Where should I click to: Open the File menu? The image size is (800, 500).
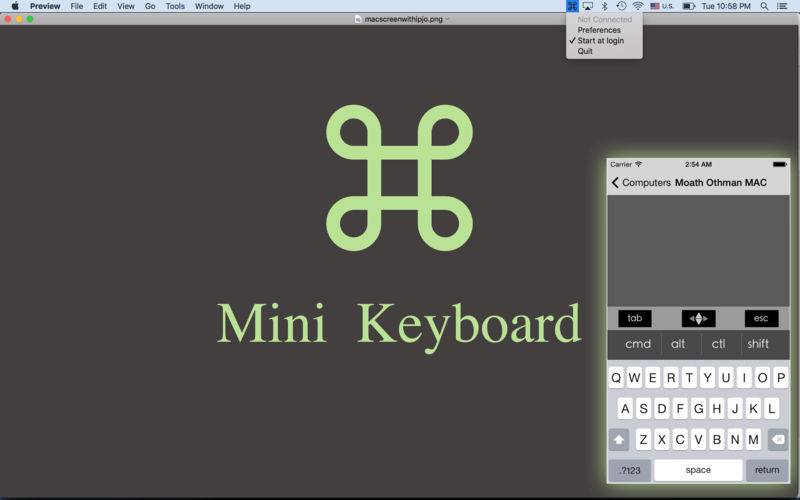pyautogui.click(x=77, y=6)
